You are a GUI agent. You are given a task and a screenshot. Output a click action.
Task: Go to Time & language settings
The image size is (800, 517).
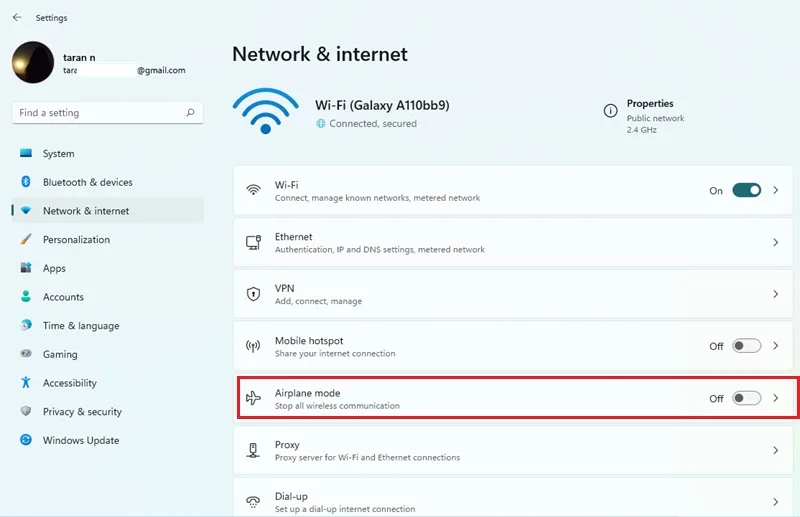[x=108, y=325]
